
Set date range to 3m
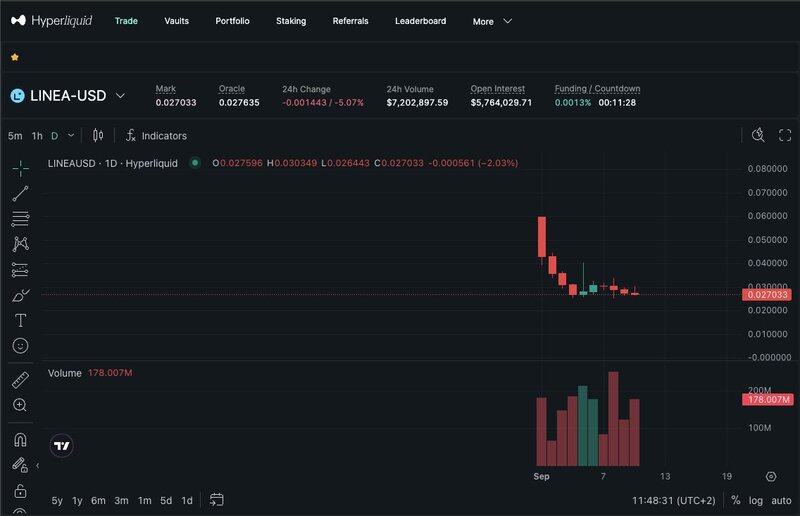pos(121,501)
